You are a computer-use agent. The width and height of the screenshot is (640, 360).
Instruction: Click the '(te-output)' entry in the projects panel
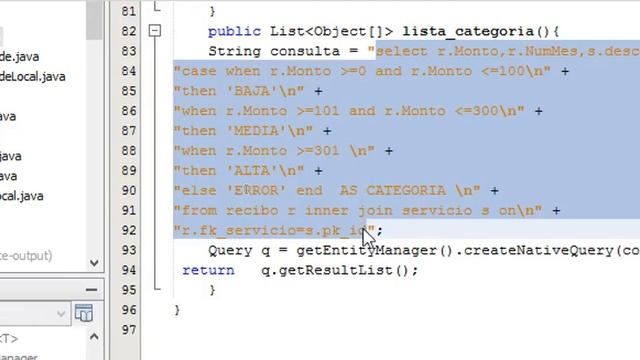pyautogui.click(x=26, y=256)
